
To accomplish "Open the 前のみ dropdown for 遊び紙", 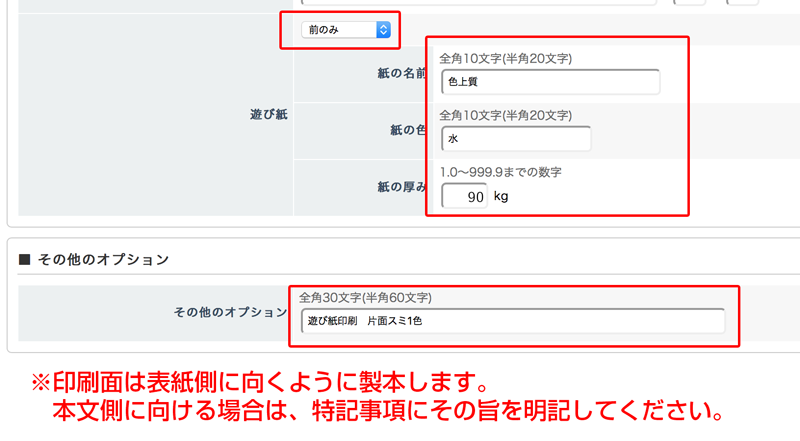I will click(x=346, y=30).
